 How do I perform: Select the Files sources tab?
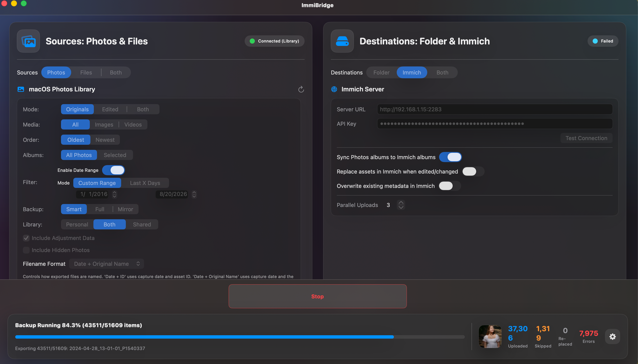tap(86, 73)
